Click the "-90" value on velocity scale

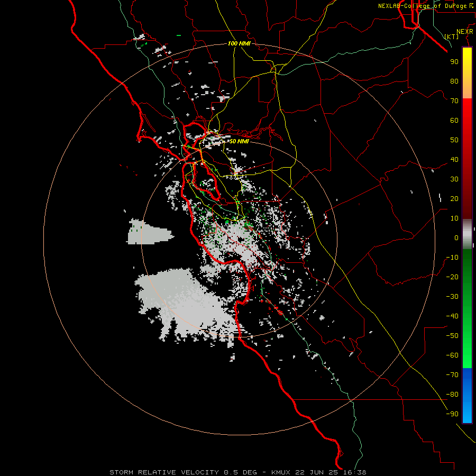(452, 414)
